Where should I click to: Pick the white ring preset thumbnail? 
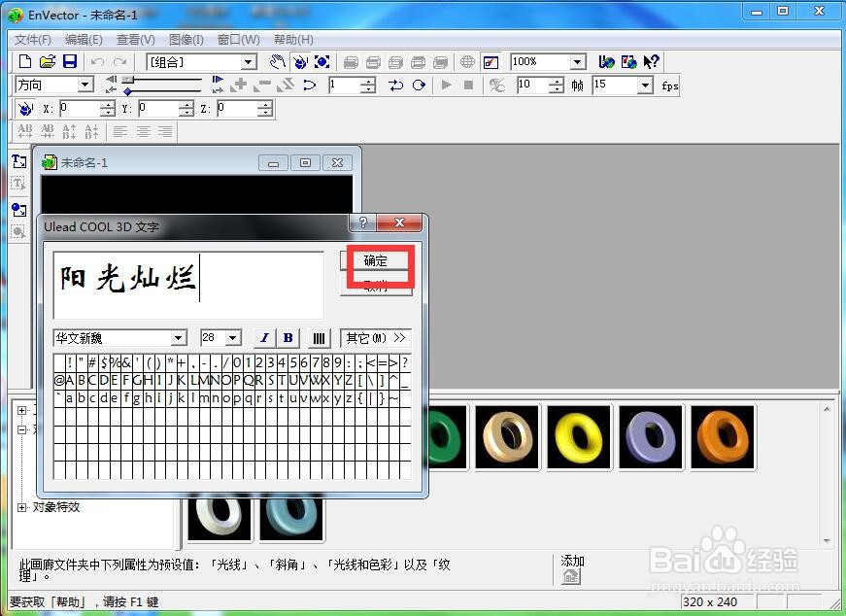click(220, 518)
